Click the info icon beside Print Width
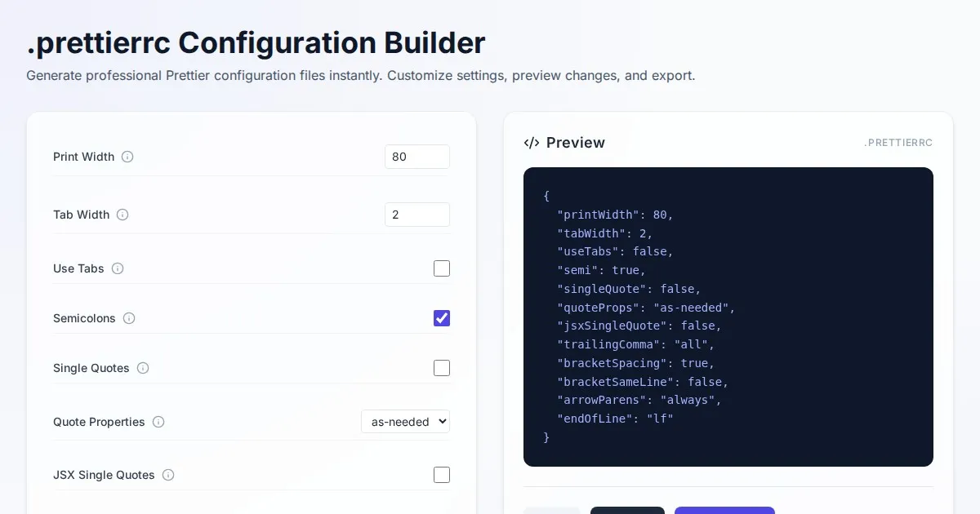 pos(127,157)
